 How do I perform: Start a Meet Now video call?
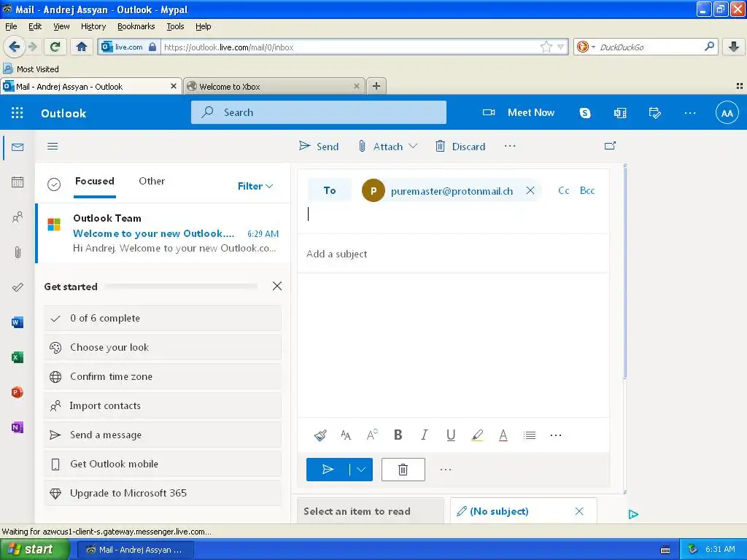click(519, 112)
